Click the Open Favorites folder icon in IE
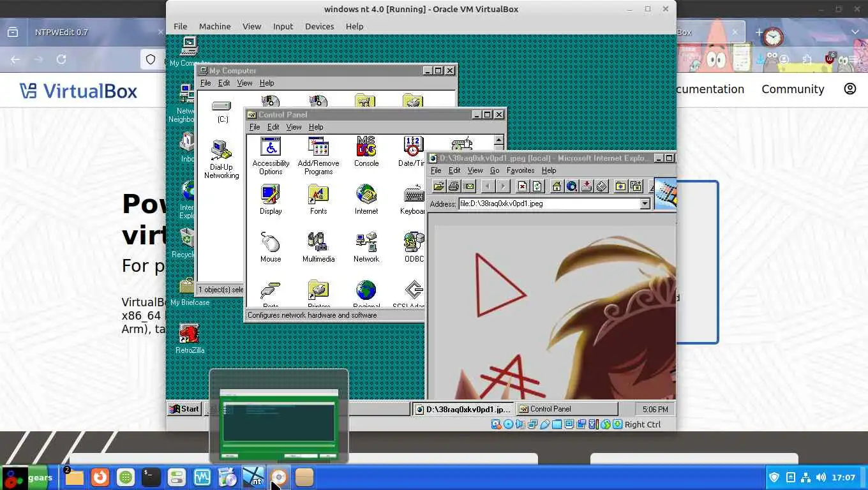 tap(620, 186)
